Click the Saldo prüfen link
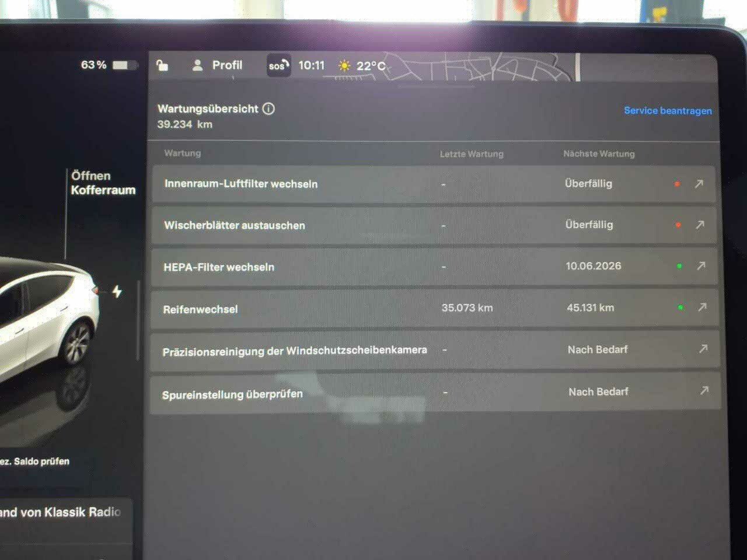This screenshot has height=560, width=747. click(36, 461)
